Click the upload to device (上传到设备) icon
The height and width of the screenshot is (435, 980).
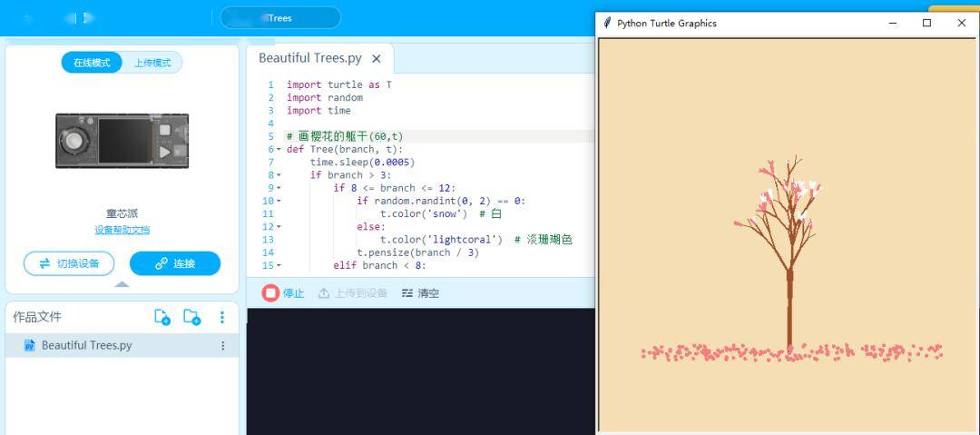[x=324, y=293]
